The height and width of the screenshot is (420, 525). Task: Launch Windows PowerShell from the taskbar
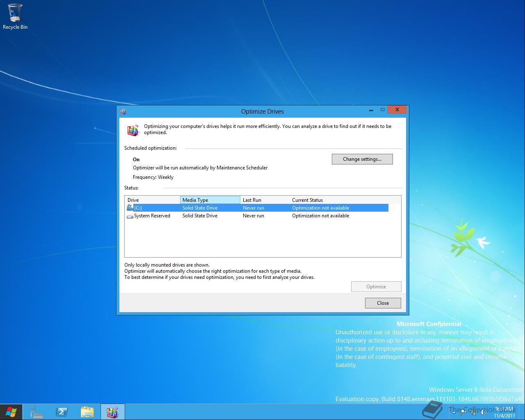(x=62, y=412)
